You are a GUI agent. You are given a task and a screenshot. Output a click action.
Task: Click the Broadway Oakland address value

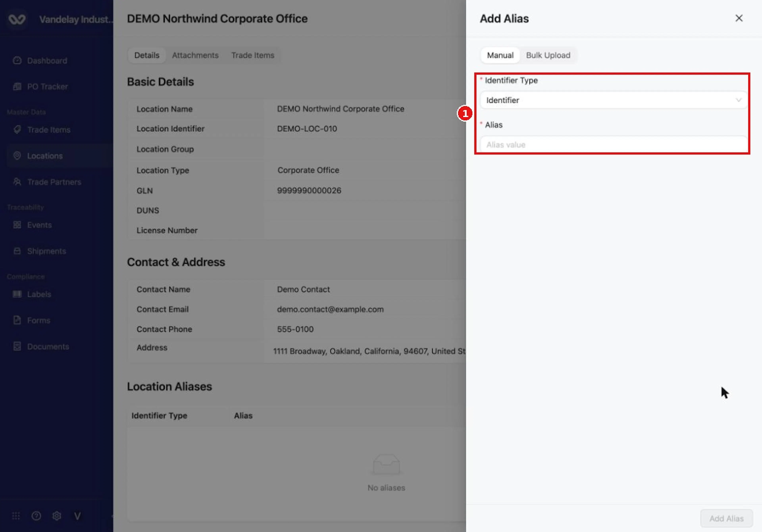click(x=369, y=351)
